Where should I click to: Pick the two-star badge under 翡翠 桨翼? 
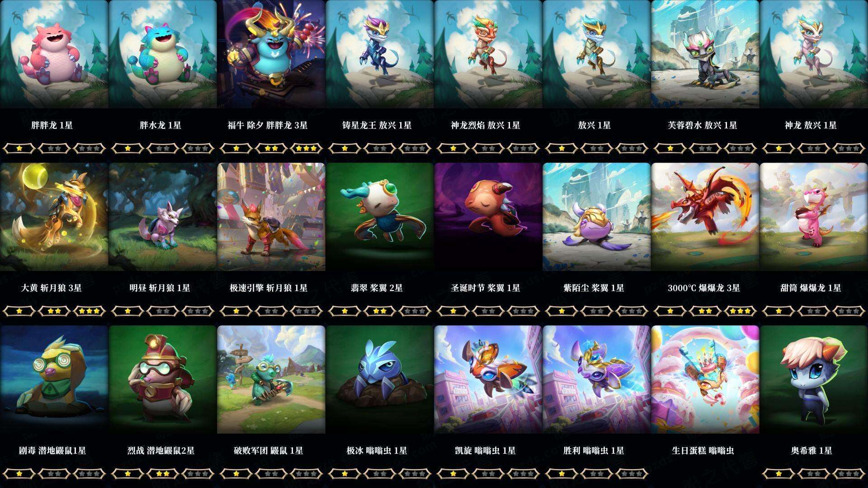pos(380,311)
